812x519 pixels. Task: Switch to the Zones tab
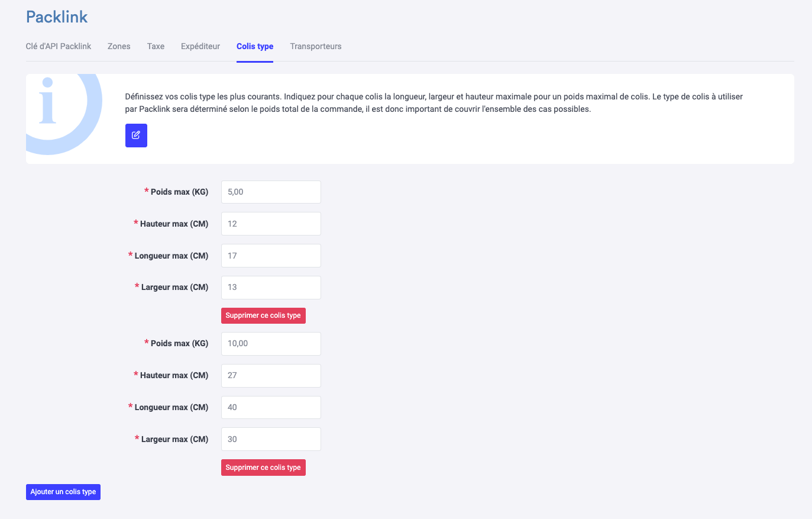click(x=119, y=46)
